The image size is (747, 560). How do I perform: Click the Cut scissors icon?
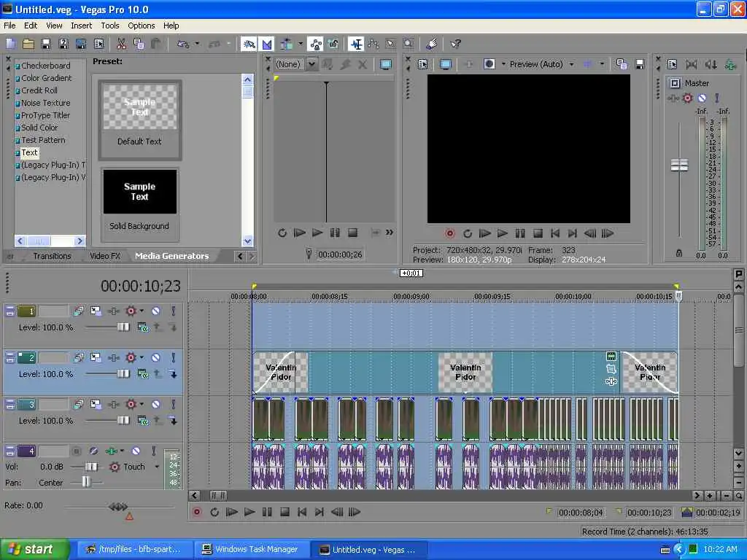[x=122, y=44]
